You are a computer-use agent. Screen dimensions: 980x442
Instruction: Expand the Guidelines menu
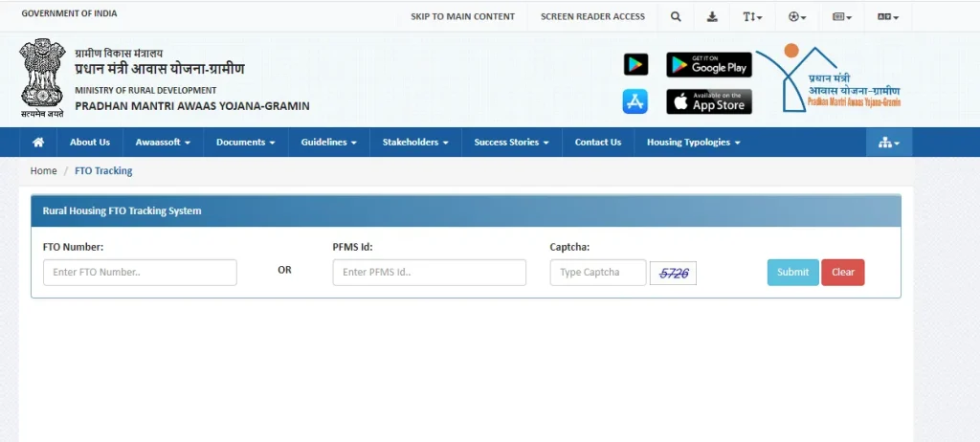tap(329, 143)
